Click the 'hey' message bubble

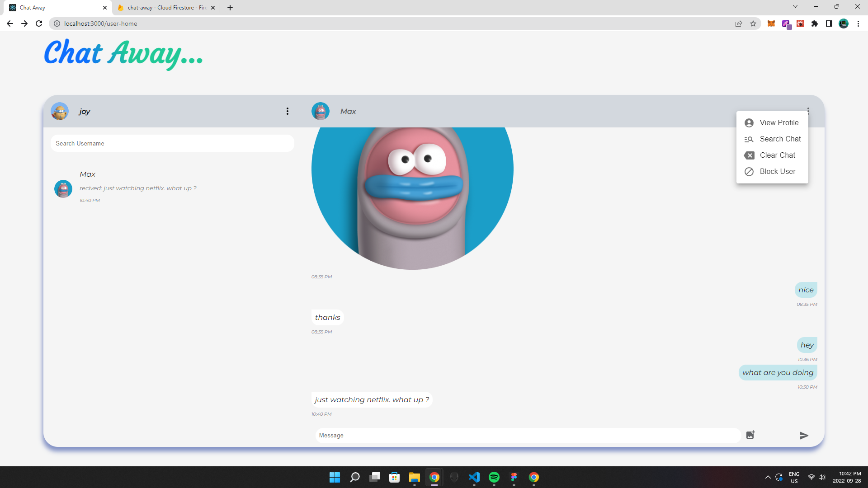pos(807,345)
